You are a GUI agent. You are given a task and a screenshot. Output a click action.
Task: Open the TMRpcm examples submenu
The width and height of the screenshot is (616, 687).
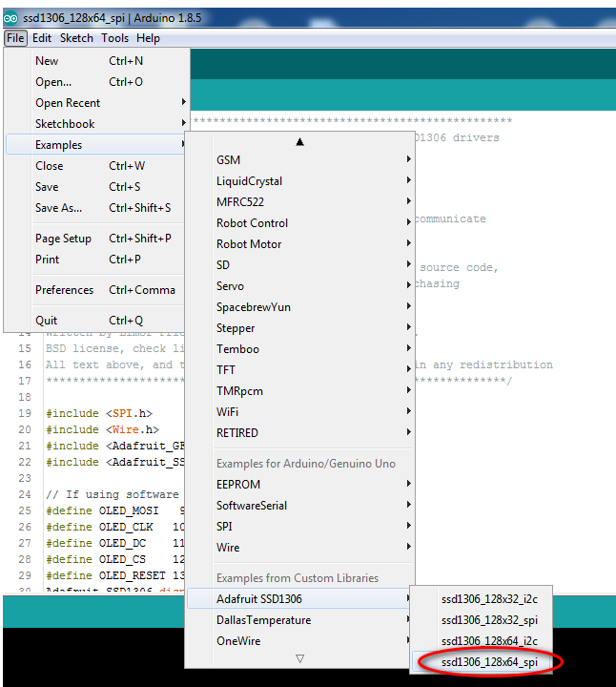click(x=300, y=391)
